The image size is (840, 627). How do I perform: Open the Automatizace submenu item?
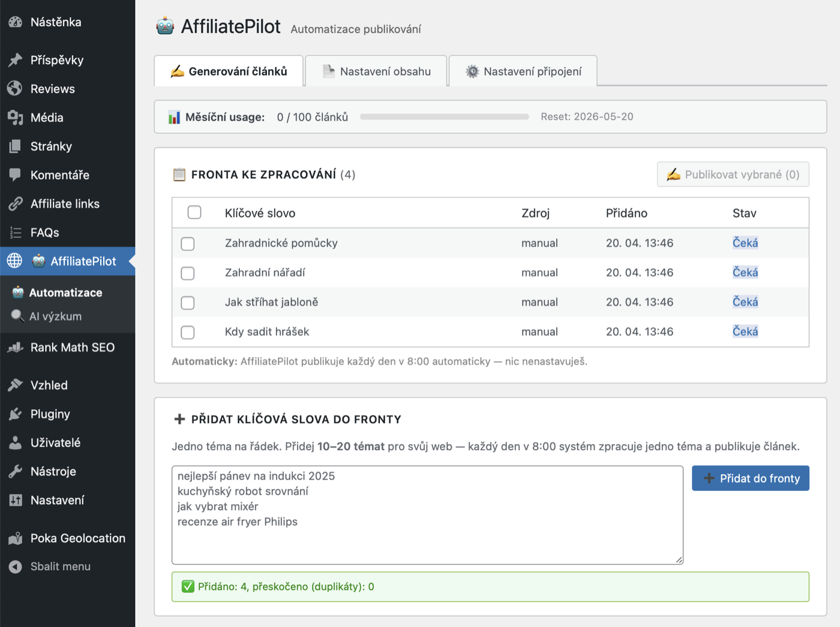pos(66,293)
